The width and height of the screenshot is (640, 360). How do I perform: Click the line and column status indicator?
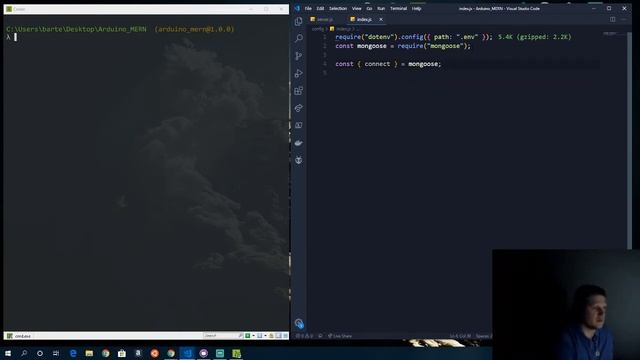pos(460,336)
